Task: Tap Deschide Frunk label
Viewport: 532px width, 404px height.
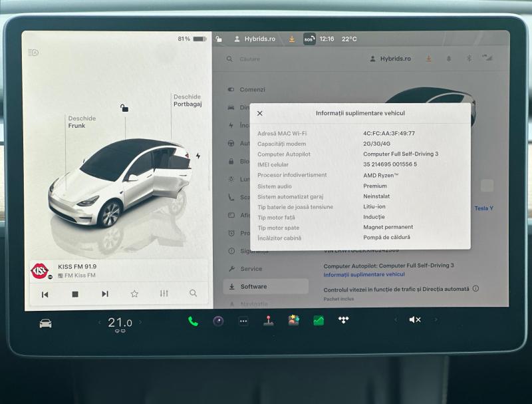Action: tap(82, 122)
